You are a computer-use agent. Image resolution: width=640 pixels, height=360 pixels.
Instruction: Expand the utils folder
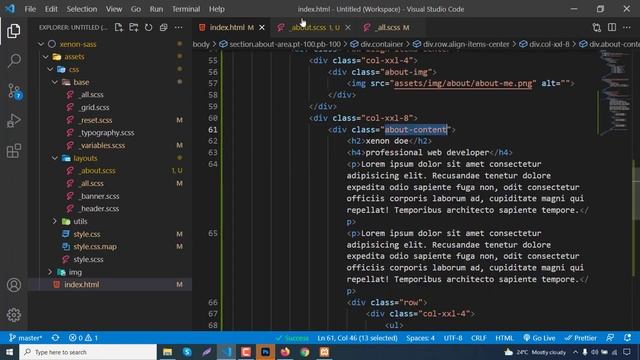pyautogui.click(x=55, y=221)
